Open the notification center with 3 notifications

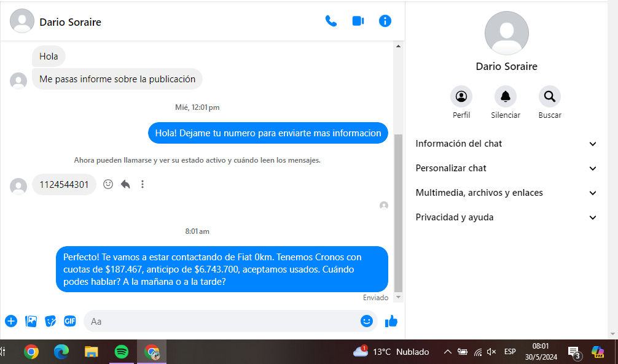click(574, 352)
